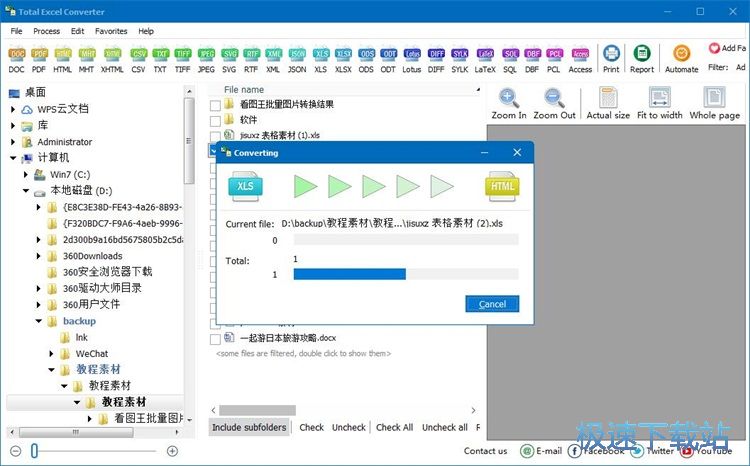Open the Help menu
Viewport: 750px width, 466px height.
tap(146, 31)
